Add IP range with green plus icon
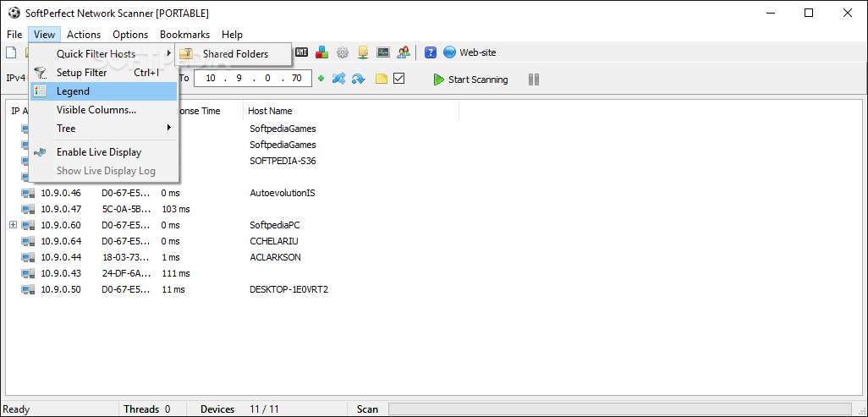The image size is (868, 417). 321,79
